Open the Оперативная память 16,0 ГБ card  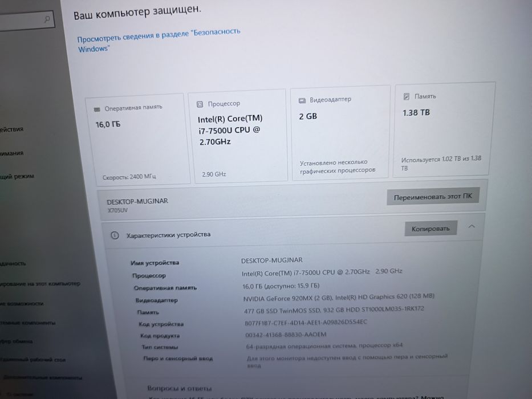point(137,140)
